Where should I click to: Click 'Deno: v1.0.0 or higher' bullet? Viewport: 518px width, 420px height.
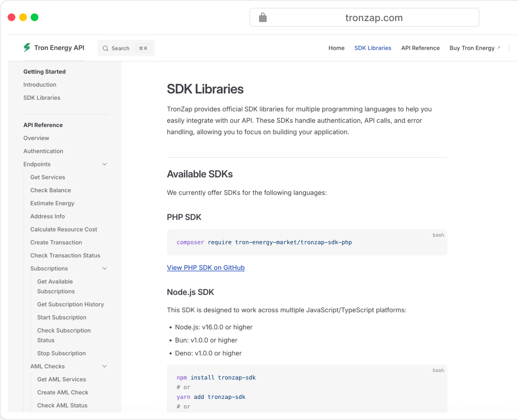[208, 353]
